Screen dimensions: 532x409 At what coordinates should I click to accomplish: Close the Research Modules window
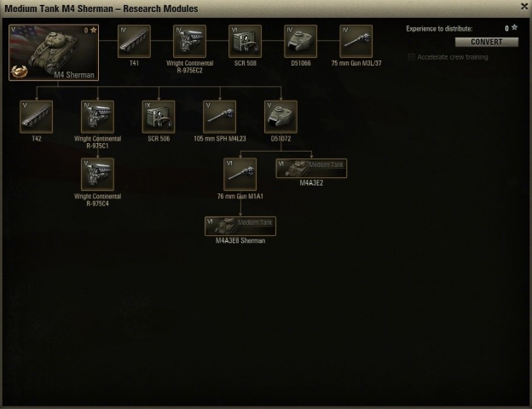coord(524,7)
